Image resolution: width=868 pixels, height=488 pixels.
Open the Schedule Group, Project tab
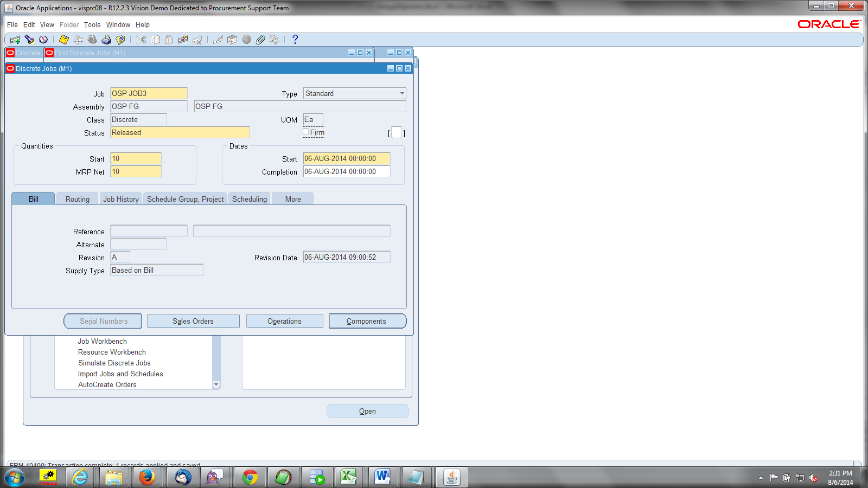point(186,199)
